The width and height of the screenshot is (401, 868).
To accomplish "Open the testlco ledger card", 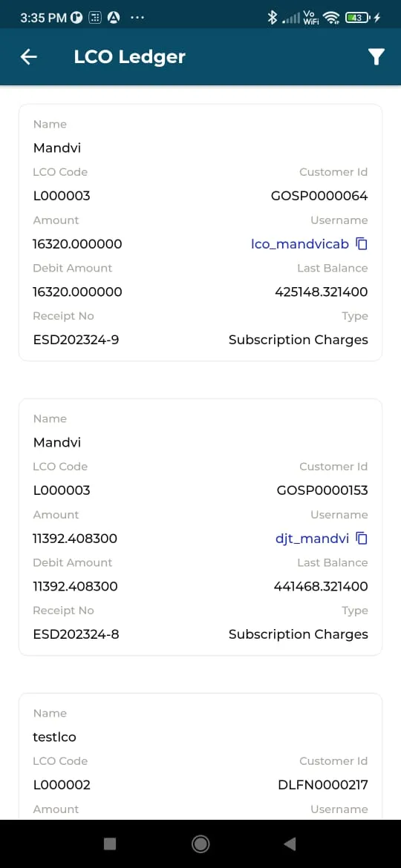I will coord(200,756).
